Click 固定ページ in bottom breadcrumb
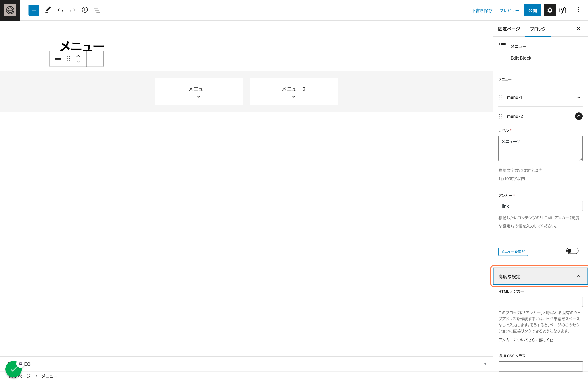The height and width of the screenshot is (380, 588). tap(20, 376)
